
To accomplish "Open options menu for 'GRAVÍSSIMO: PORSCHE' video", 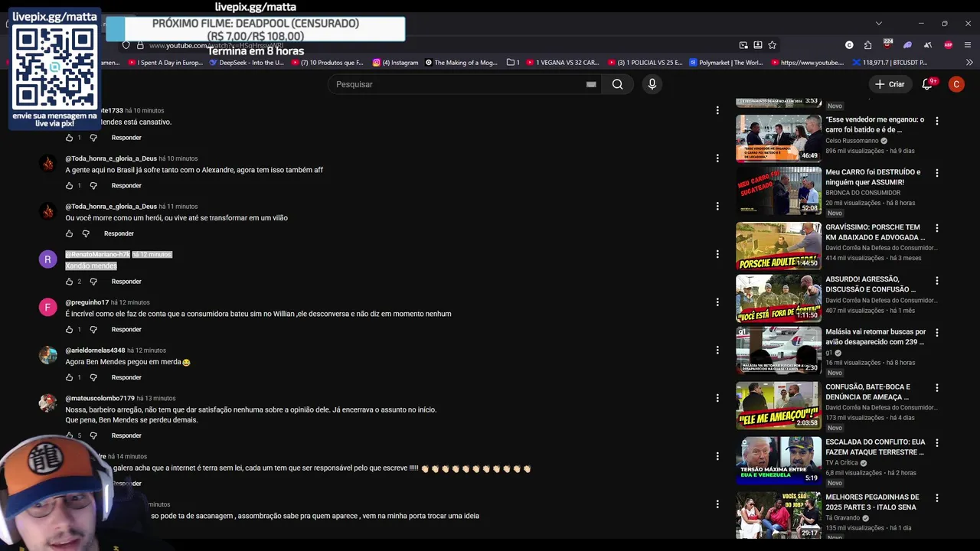I will pos(936,228).
